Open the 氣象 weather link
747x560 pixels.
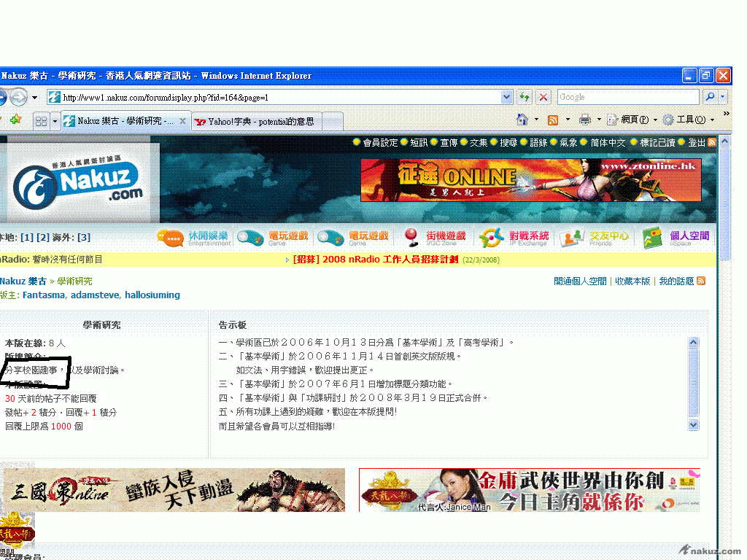568,142
